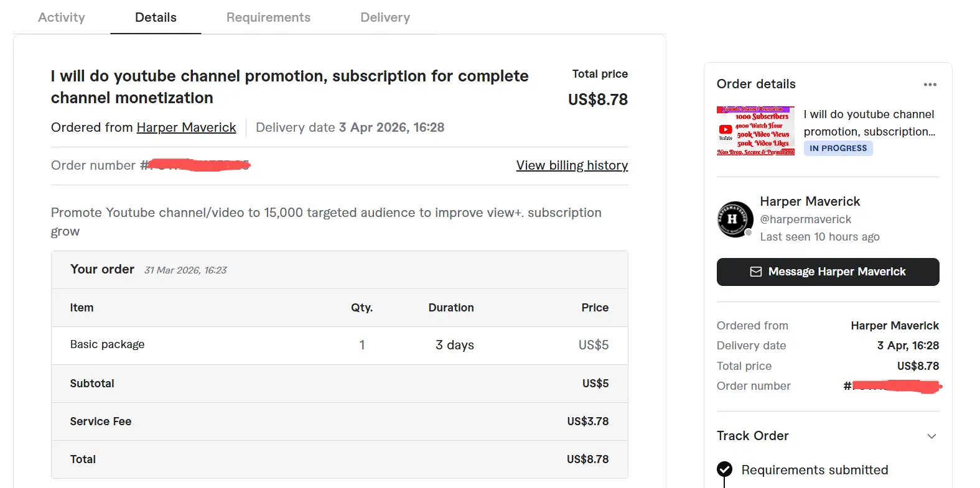Click the Requirements submitted checkmark icon
This screenshot has width=980, height=488.
[x=724, y=469]
